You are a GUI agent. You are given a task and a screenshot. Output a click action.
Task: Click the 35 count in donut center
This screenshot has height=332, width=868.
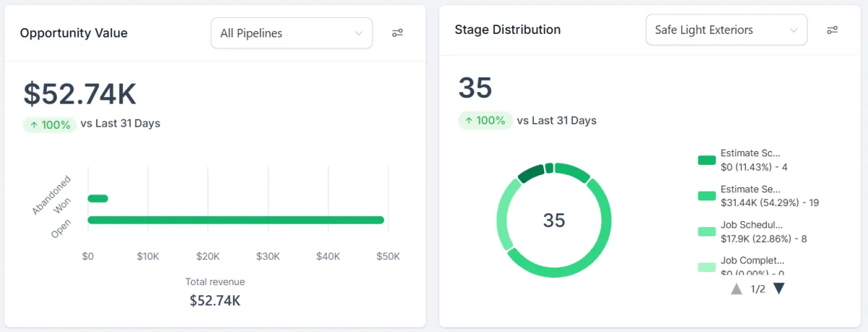pyautogui.click(x=554, y=221)
